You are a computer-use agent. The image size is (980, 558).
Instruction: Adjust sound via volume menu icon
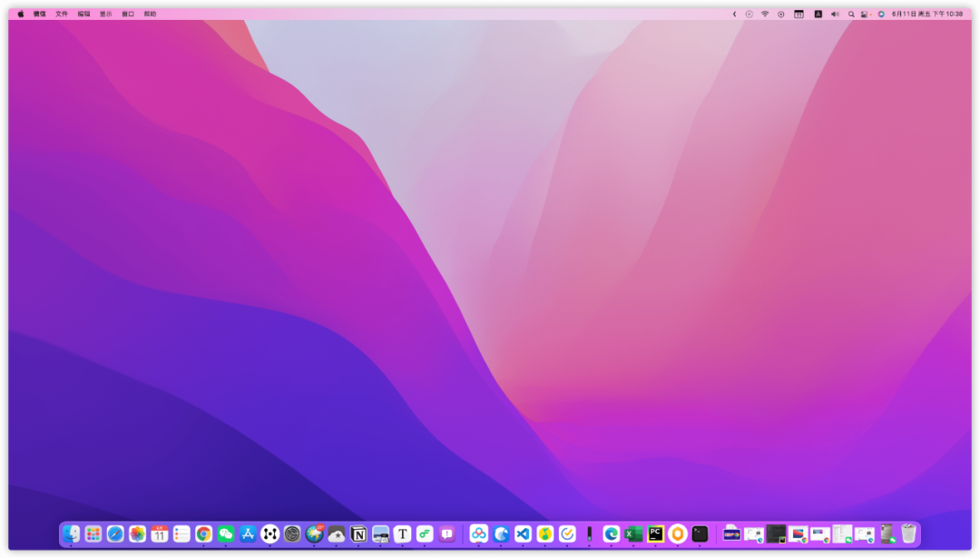tap(835, 14)
